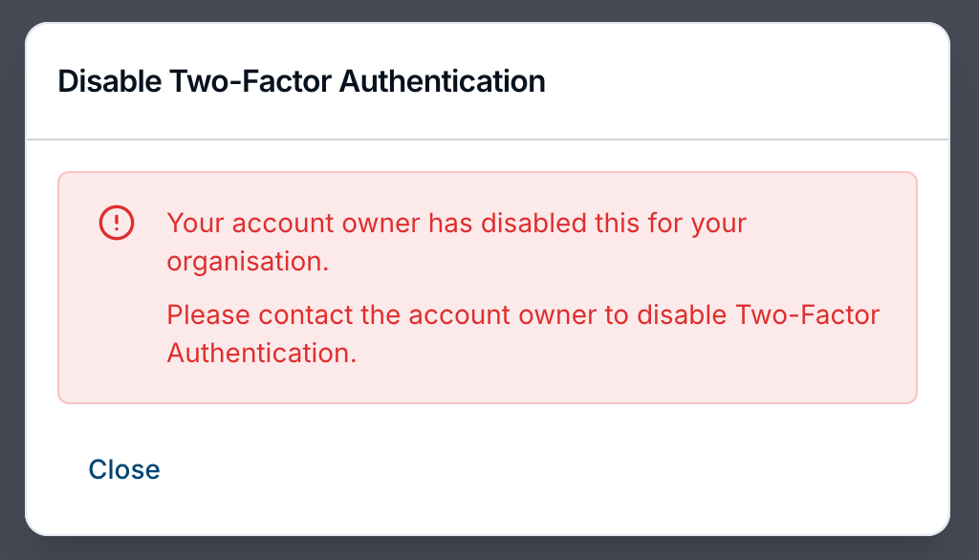Screen dimensions: 979x560
Task: Click 'Two-Factor' within the red alert message
Action: [807, 315]
